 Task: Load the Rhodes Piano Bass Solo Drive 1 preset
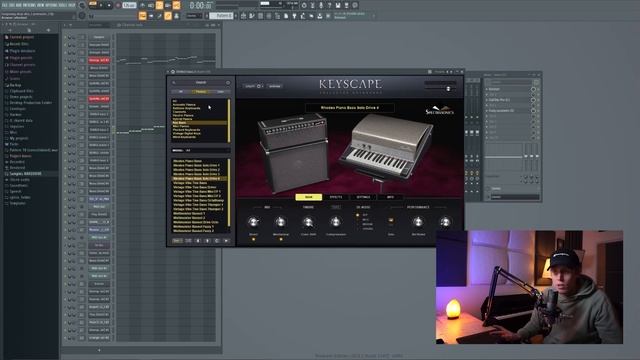(196, 165)
